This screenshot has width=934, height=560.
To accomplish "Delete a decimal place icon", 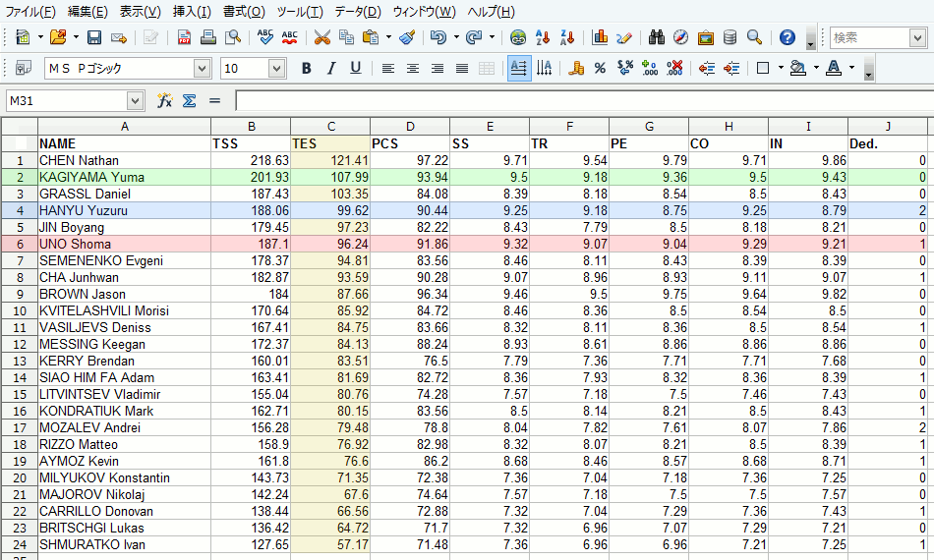I will tap(674, 68).
